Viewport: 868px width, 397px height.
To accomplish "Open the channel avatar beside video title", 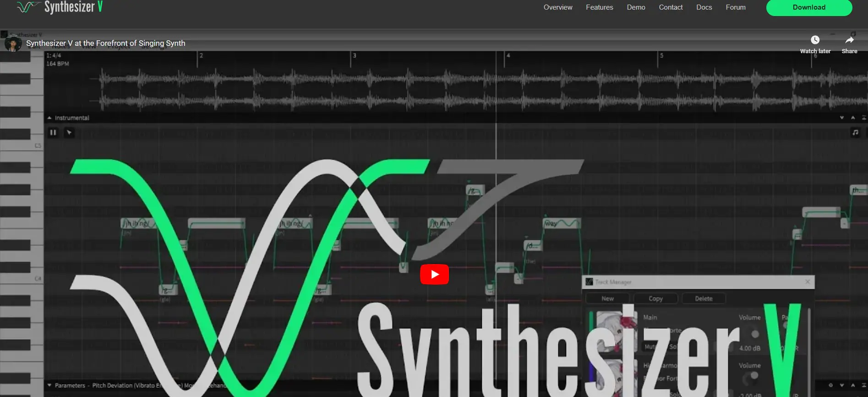I will pyautogui.click(x=13, y=44).
